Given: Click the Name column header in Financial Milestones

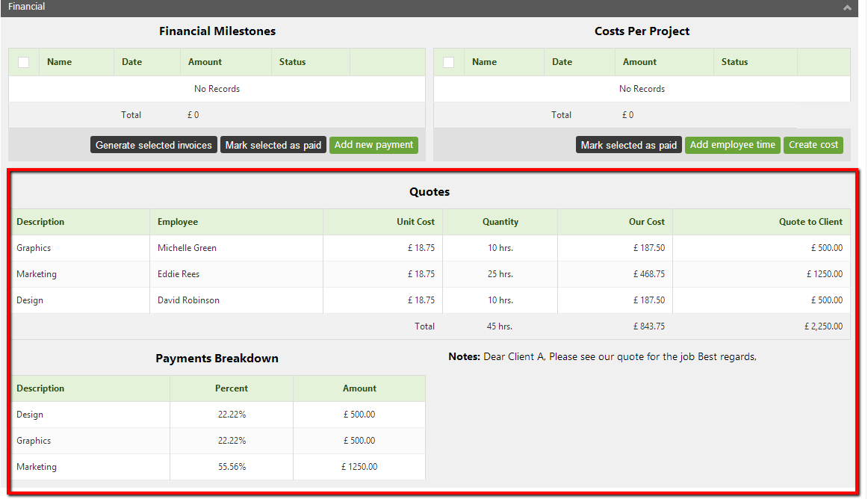Looking at the screenshot, I should coord(60,62).
